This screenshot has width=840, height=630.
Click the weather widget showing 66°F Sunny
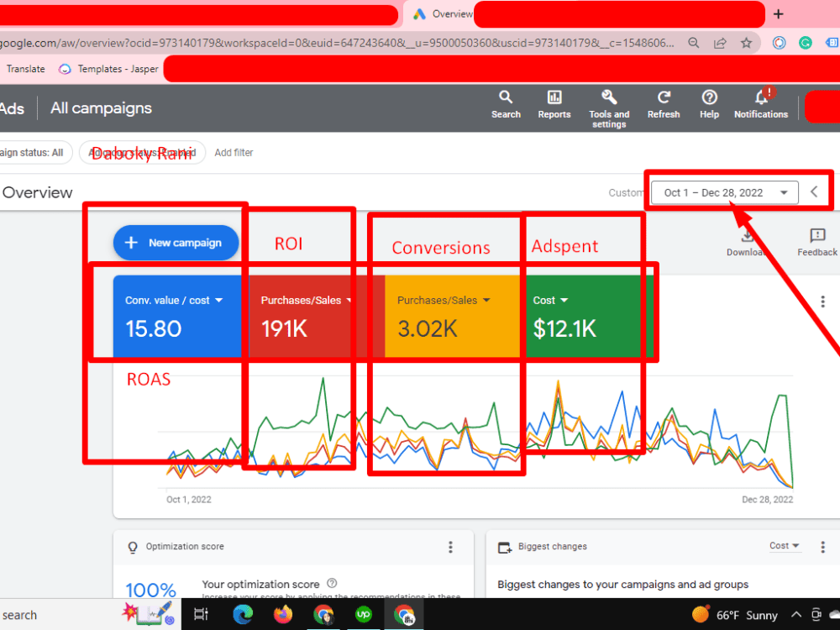[x=734, y=615]
